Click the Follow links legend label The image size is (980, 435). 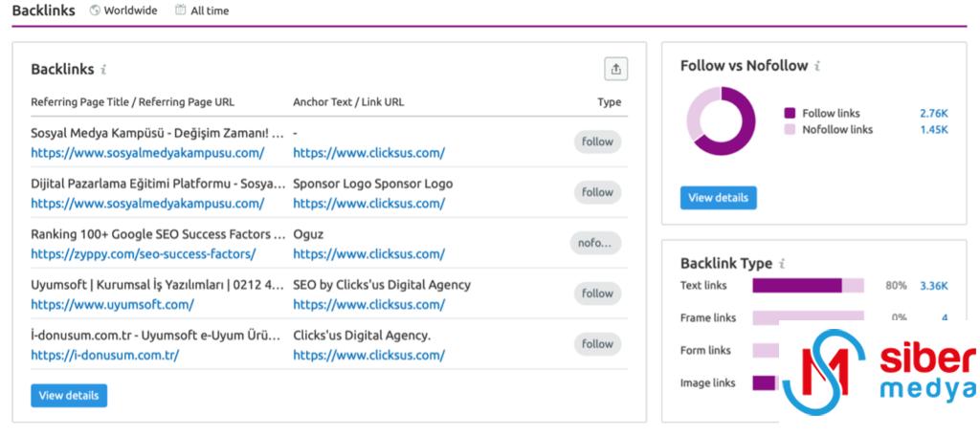(x=832, y=114)
